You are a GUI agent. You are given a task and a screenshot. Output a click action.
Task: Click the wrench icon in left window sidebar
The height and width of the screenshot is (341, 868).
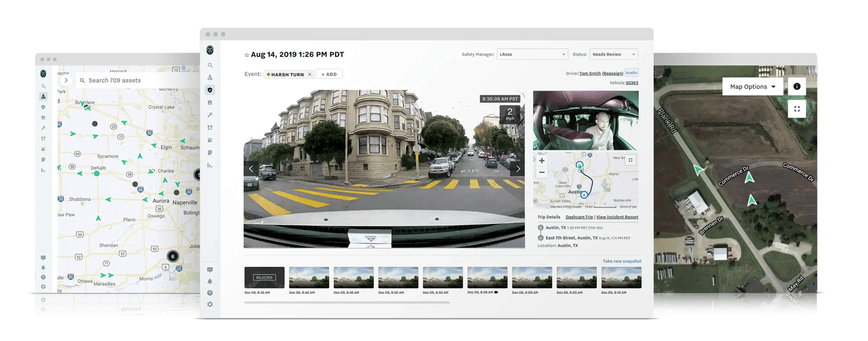point(43,128)
